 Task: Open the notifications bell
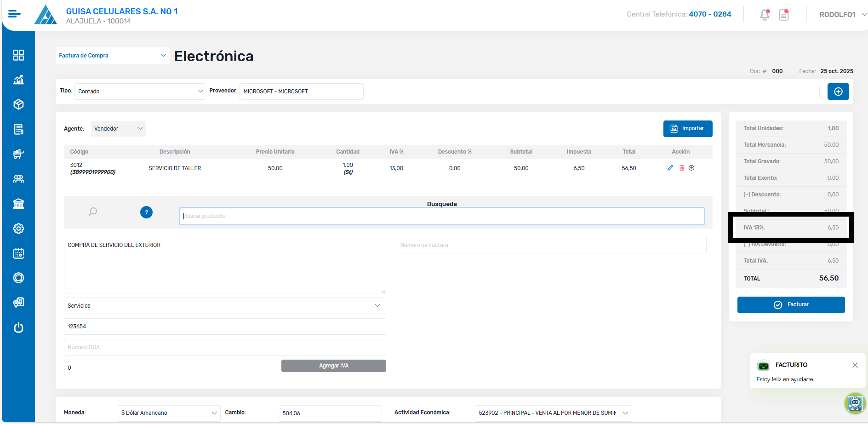765,15
